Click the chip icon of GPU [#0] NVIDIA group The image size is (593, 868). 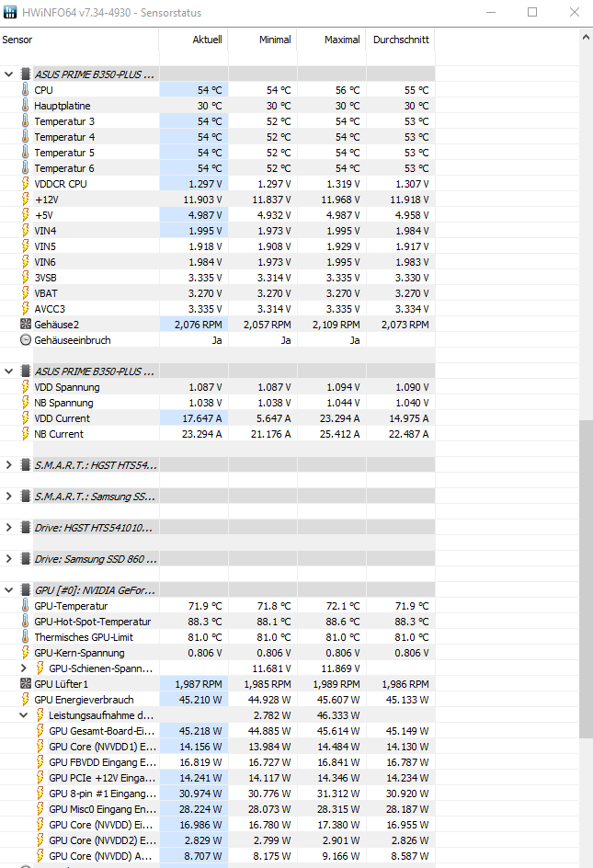click(x=26, y=590)
